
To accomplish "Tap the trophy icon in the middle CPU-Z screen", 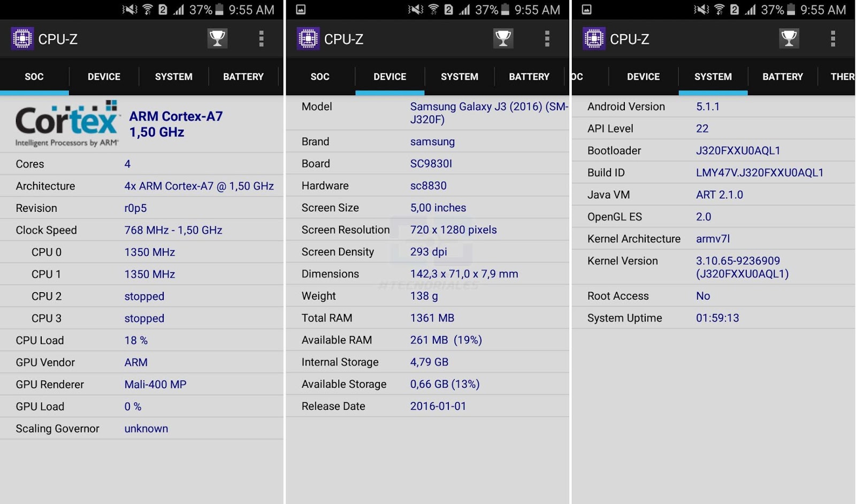I will click(503, 39).
